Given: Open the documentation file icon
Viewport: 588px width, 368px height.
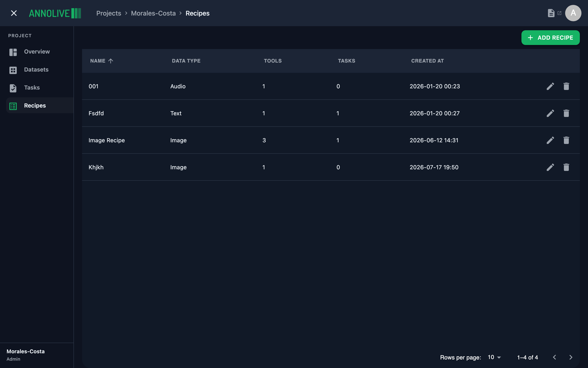Looking at the screenshot, I should click(x=551, y=13).
